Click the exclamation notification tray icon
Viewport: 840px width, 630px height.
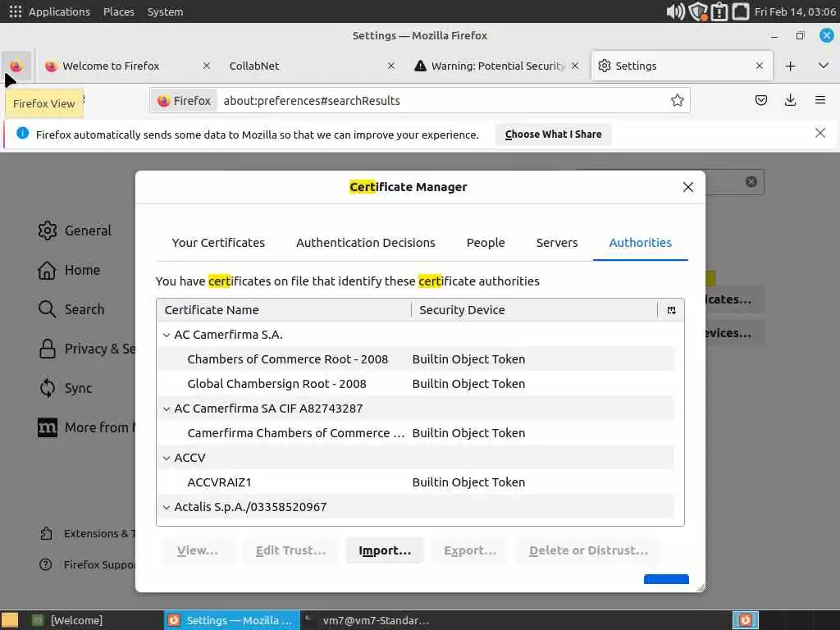click(719, 11)
